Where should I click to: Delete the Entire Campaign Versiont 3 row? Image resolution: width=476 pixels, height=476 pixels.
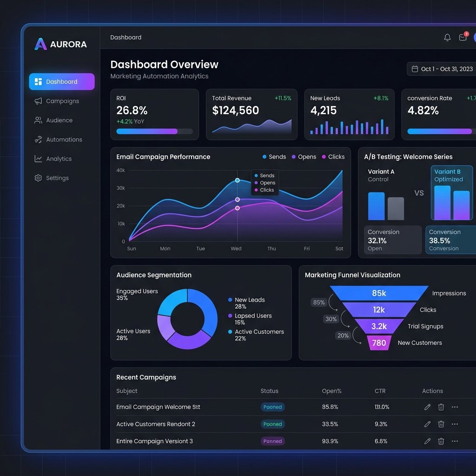(441, 441)
